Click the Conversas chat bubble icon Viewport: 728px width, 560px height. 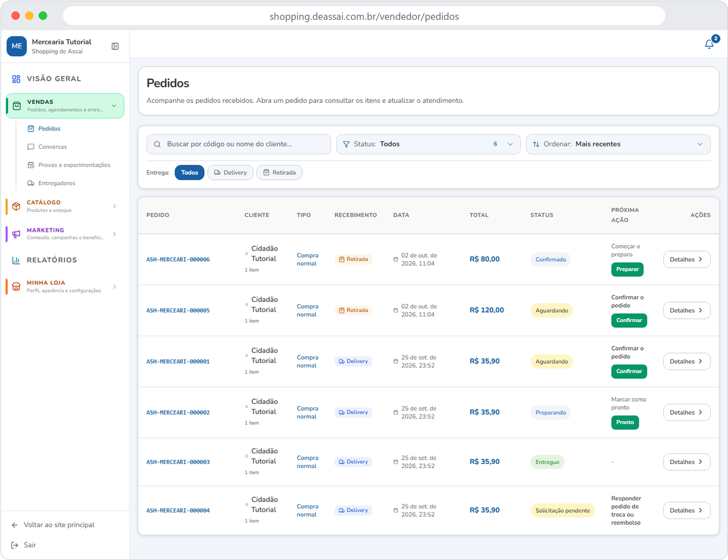tap(31, 147)
